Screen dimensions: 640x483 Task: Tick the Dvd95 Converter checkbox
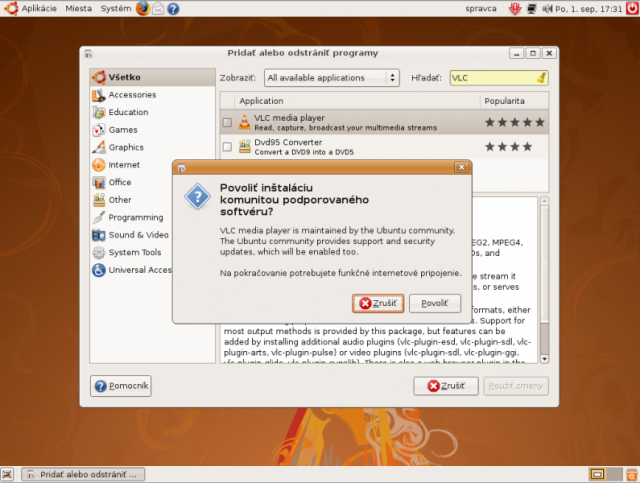pyautogui.click(x=227, y=147)
